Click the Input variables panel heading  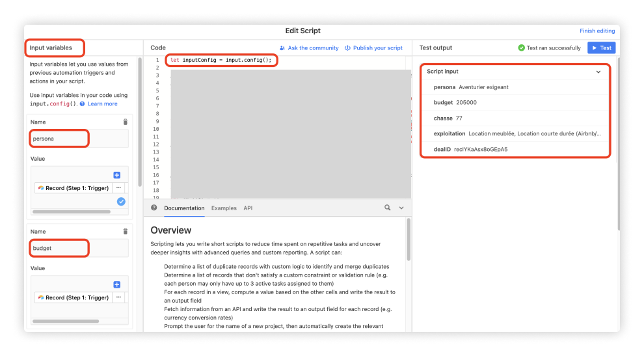[51, 48]
